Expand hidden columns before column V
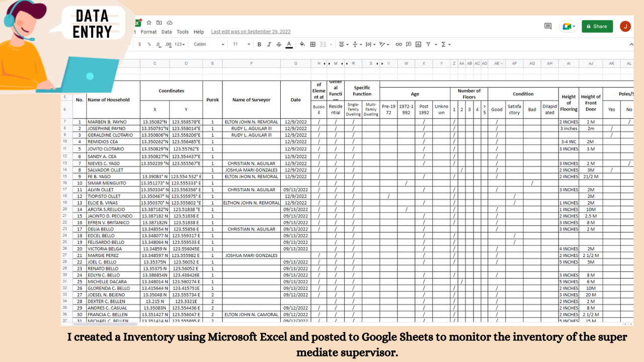This screenshot has height=362, width=644. click(383, 63)
